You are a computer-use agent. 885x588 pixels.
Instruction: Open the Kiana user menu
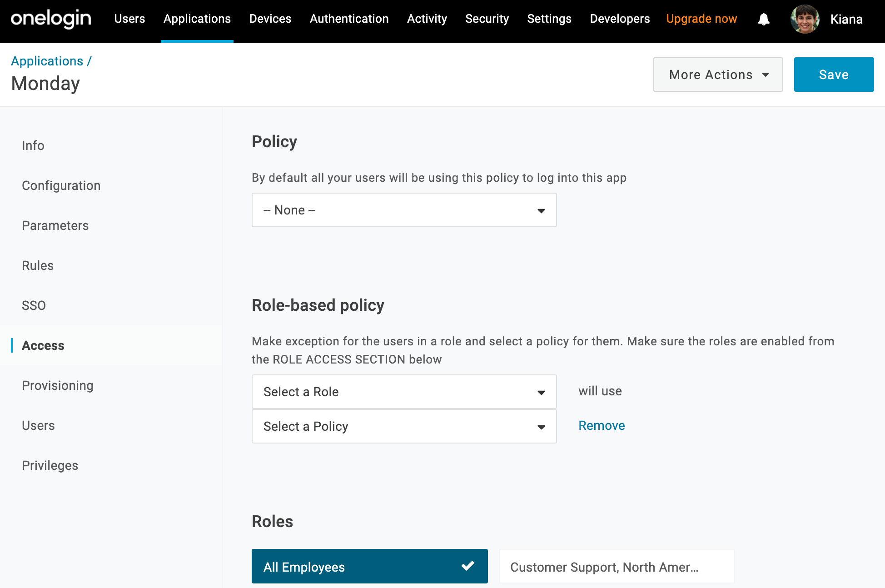[846, 19]
